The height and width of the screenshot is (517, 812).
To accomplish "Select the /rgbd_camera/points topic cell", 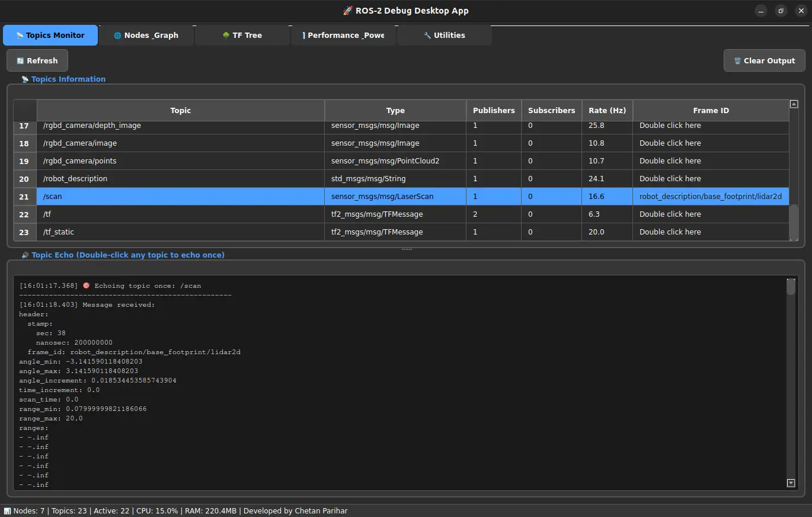I will 180,161.
